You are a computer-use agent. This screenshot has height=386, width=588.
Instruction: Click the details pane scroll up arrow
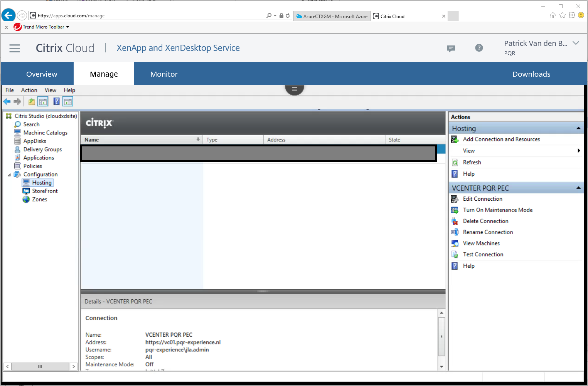tap(442, 312)
